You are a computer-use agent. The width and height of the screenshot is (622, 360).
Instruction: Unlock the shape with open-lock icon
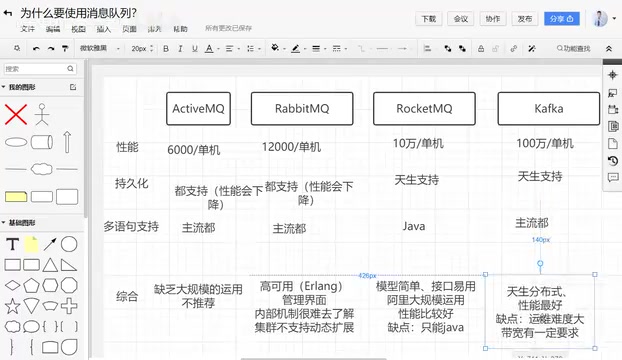tap(495, 48)
